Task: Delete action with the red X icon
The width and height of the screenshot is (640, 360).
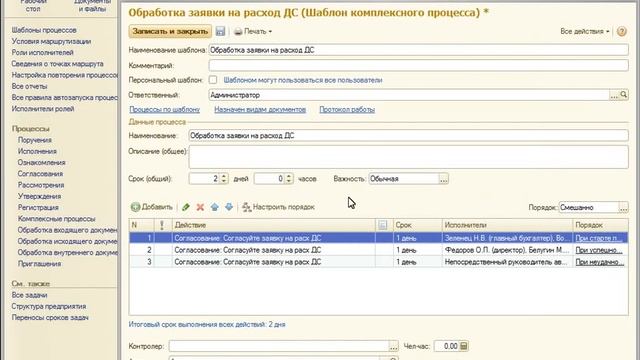Action: 200,207
